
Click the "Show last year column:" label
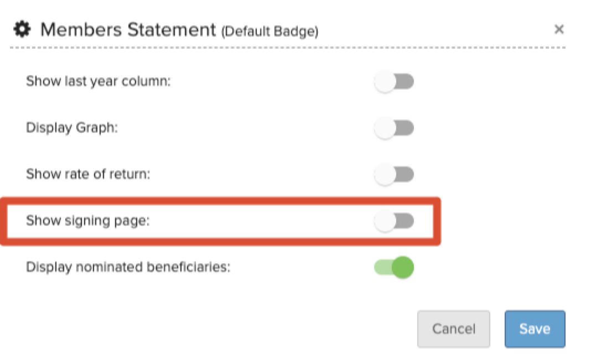click(98, 82)
